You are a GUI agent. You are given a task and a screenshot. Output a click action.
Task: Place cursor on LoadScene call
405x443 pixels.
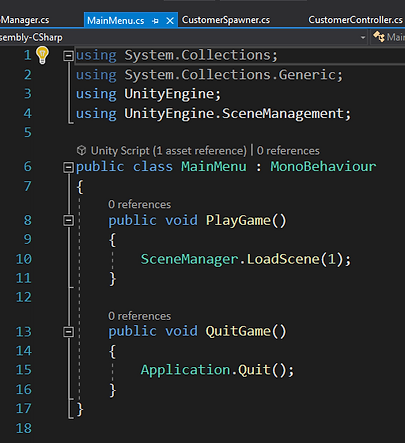pyautogui.click(x=283, y=259)
